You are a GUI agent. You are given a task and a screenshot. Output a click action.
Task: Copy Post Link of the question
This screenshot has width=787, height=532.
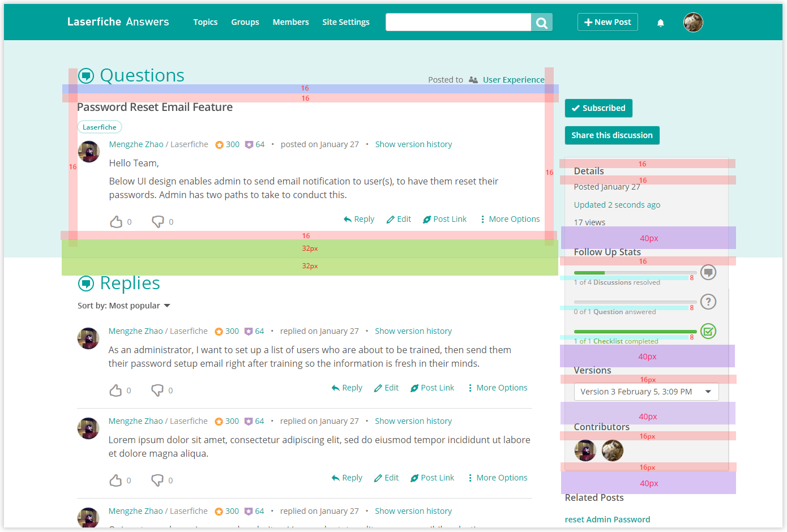pos(445,219)
